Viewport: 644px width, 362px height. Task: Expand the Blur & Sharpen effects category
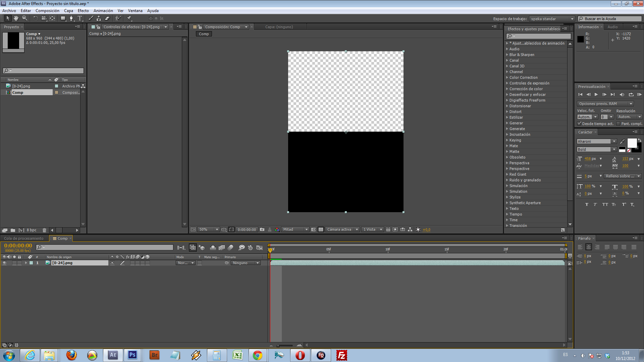[x=507, y=55]
